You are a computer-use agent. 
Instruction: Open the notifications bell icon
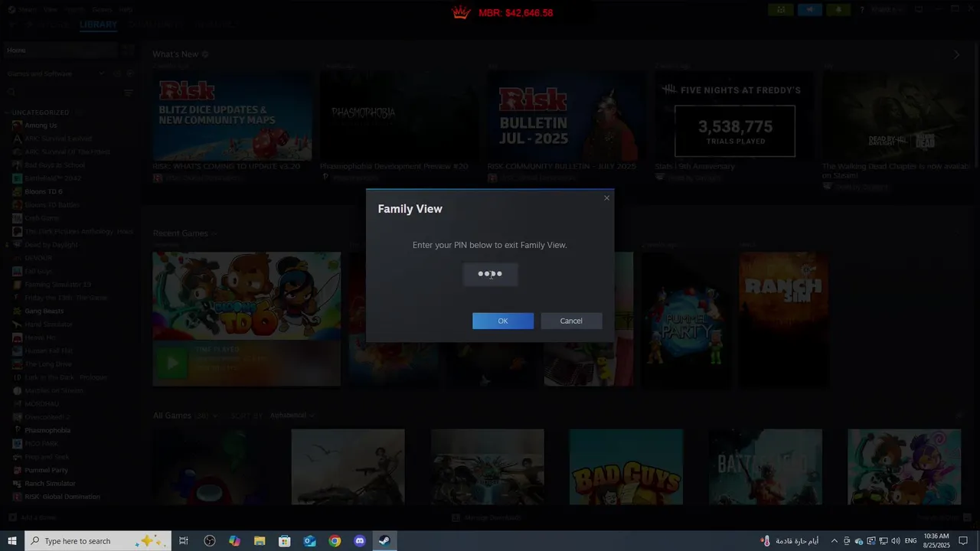point(838,9)
